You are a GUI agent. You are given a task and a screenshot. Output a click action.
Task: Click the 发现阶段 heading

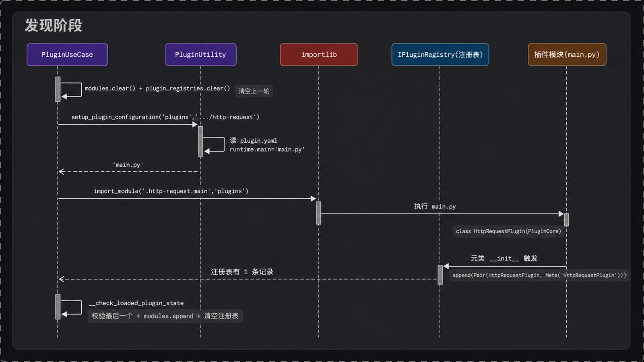pyautogui.click(x=54, y=25)
